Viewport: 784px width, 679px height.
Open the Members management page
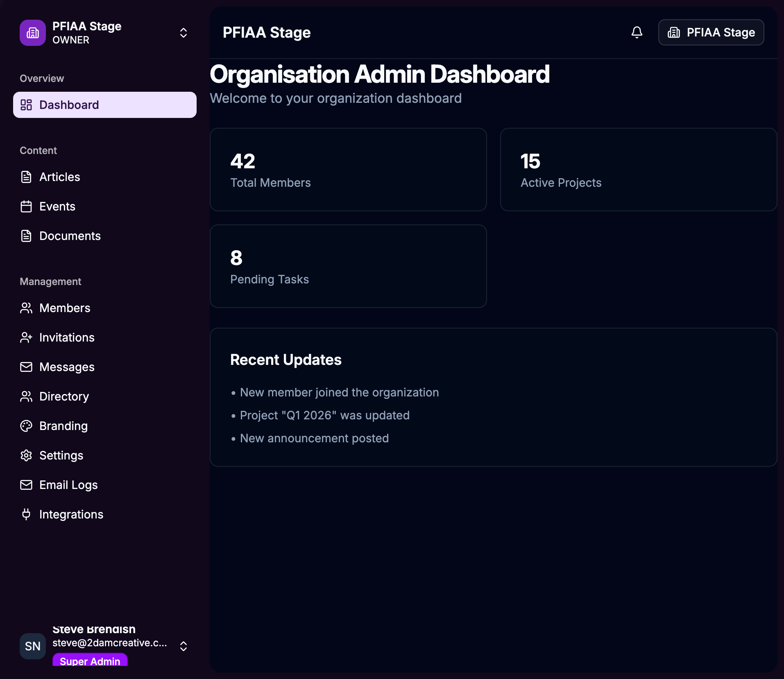[105, 308]
